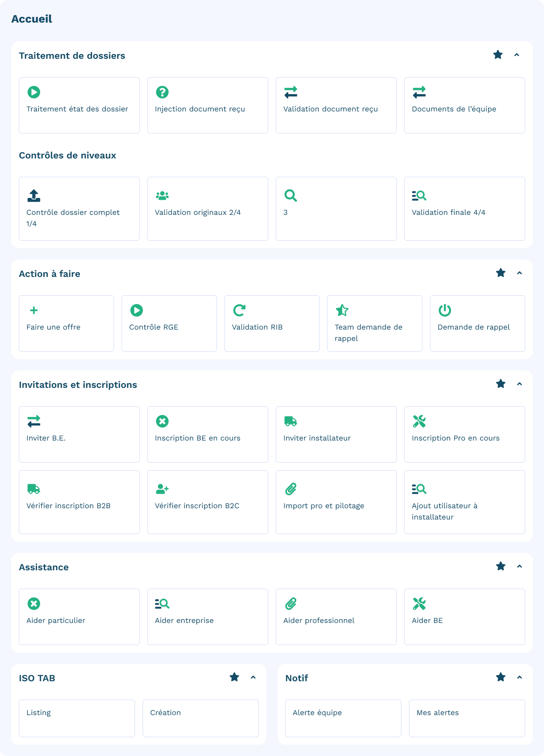Click the group icon on Validation originaux 2/4
This screenshot has height=756, width=544.
(x=162, y=196)
